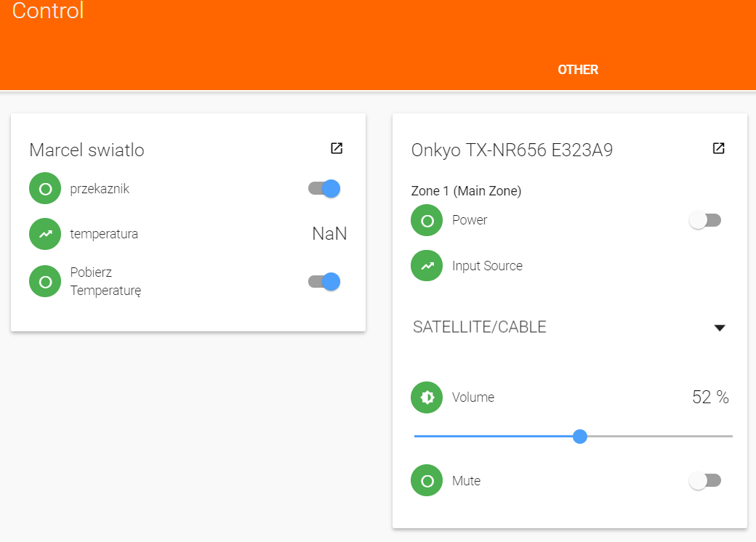Click the Pobierz Temperaturę label text
The height and width of the screenshot is (542, 756).
click(x=105, y=281)
